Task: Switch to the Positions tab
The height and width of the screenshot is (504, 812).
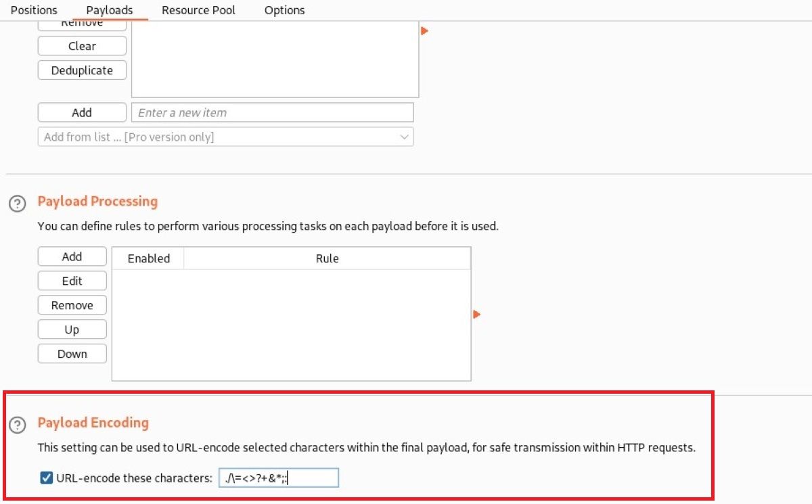Action: pyautogui.click(x=34, y=10)
